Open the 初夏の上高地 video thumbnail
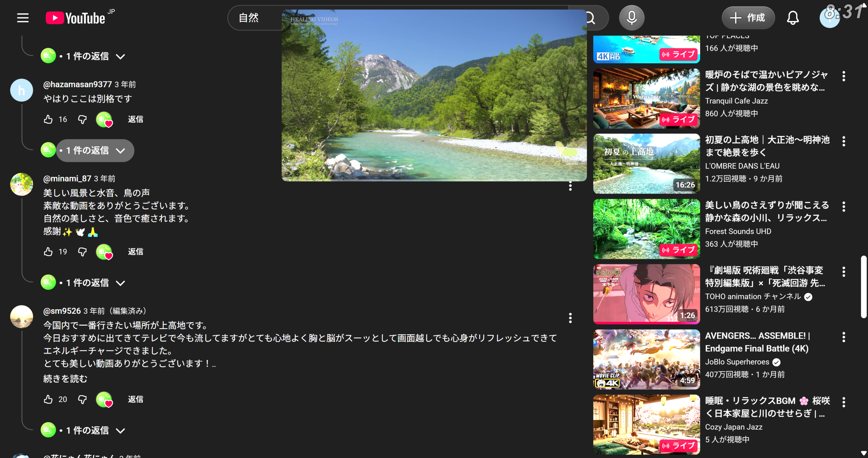Viewport: 868px width, 458px height. click(x=646, y=164)
